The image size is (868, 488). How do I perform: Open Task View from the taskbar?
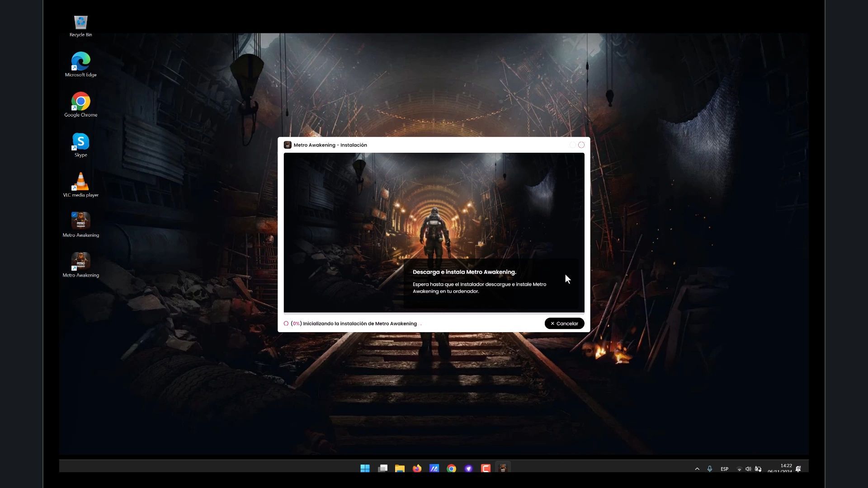(x=382, y=469)
